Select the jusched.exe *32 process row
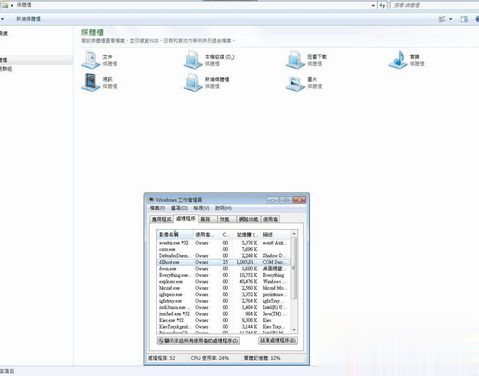Image resolution: width=479 pixels, height=376 pixels. 224,314
